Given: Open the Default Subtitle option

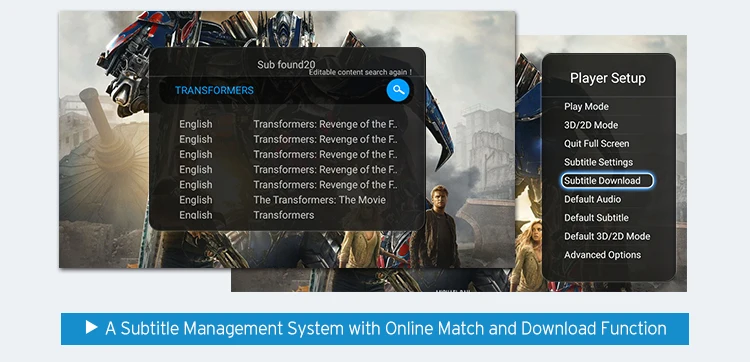Looking at the screenshot, I should 596,218.
